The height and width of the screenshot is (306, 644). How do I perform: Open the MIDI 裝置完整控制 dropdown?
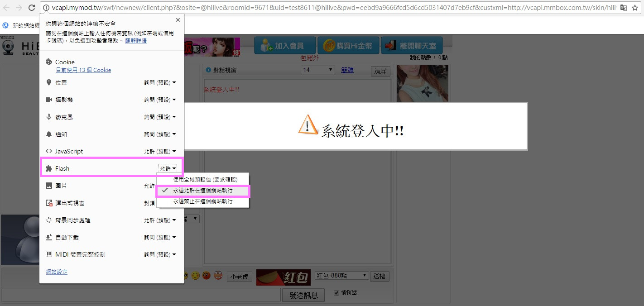coord(160,255)
